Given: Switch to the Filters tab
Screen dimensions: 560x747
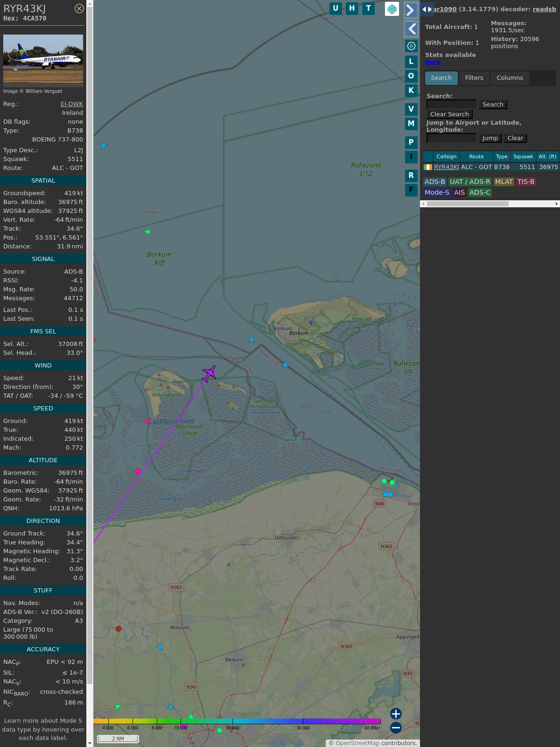Looking at the screenshot, I should (474, 78).
